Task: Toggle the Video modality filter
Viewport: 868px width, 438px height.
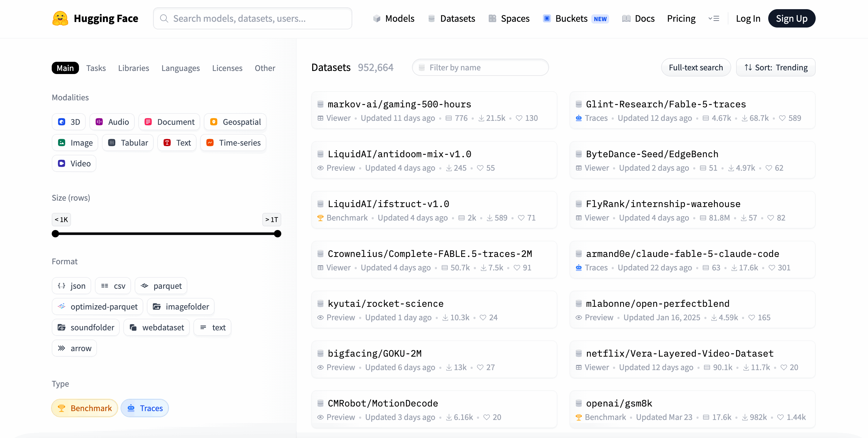Action: click(74, 164)
